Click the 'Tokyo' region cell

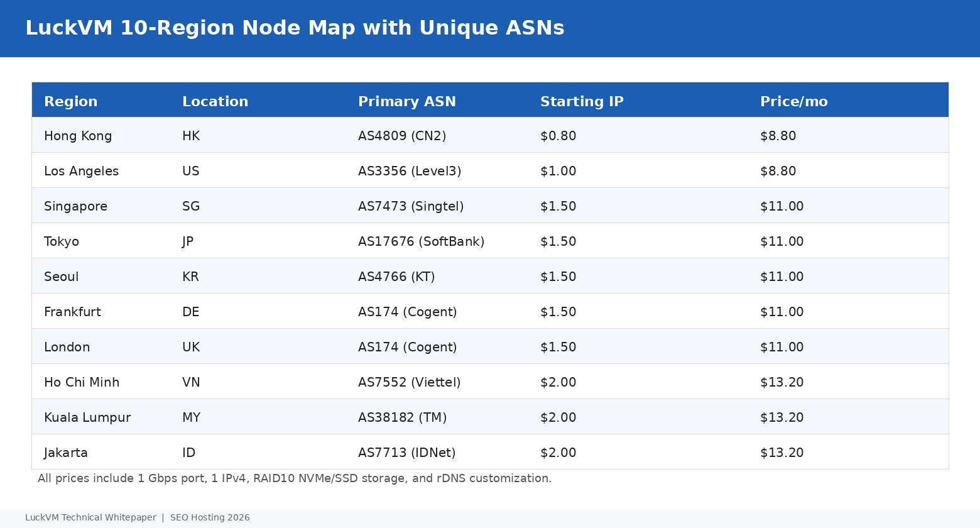pyautogui.click(x=62, y=241)
